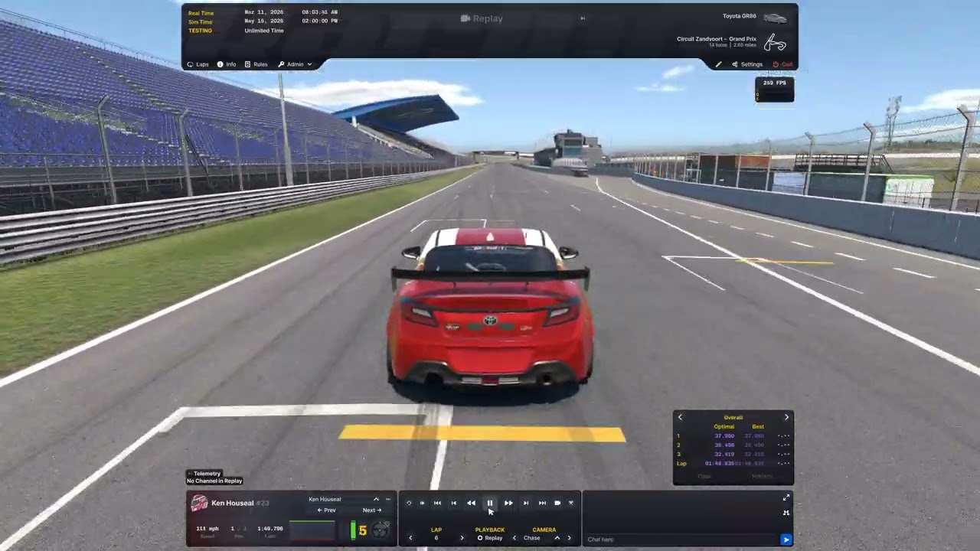Open the Admin dropdown menu

[x=295, y=64]
